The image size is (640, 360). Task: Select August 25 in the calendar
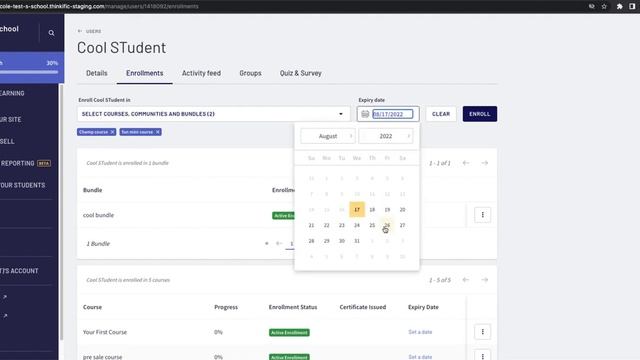[x=372, y=225]
